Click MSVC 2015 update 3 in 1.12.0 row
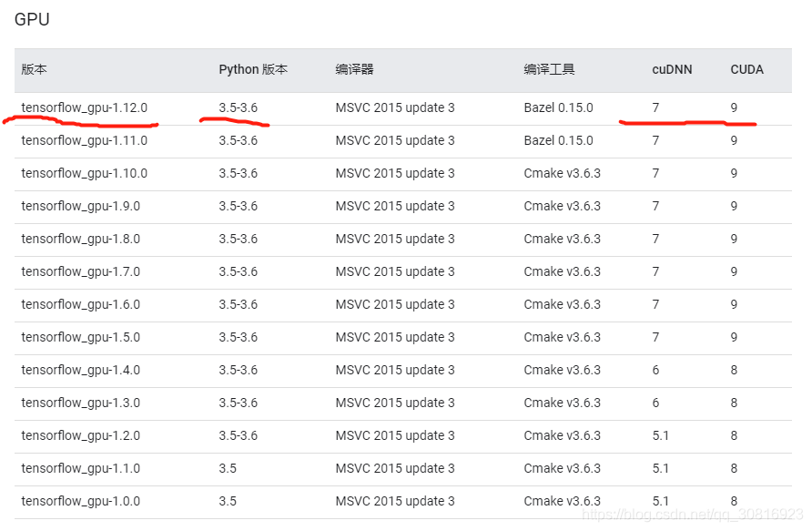Viewport: 812px width, 531px height. coord(395,107)
